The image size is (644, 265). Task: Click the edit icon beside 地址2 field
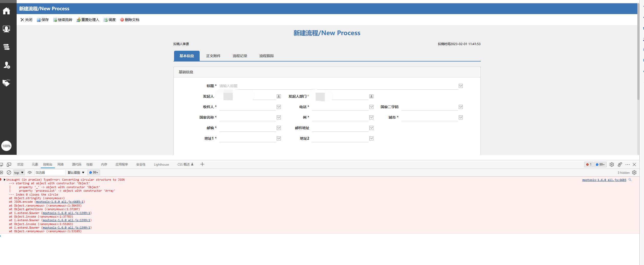point(371,138)
